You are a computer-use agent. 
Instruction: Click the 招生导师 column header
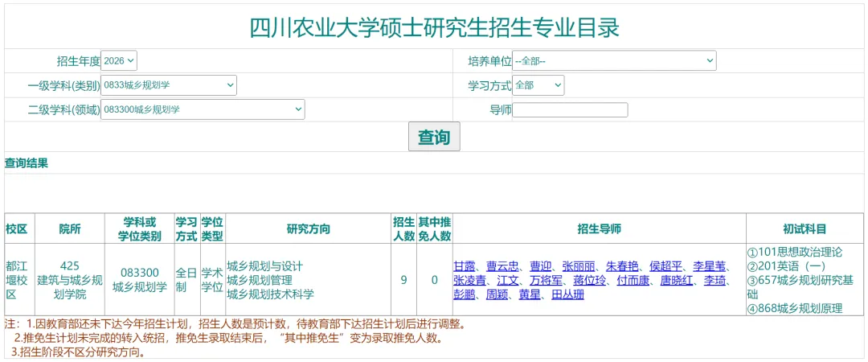coord(599,229)
